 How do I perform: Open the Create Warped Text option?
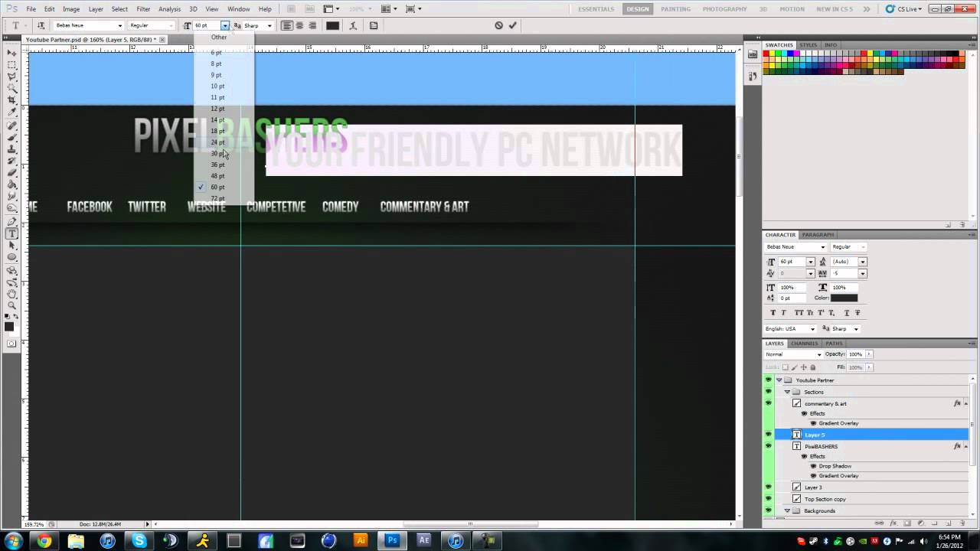(x=353, y=25)
